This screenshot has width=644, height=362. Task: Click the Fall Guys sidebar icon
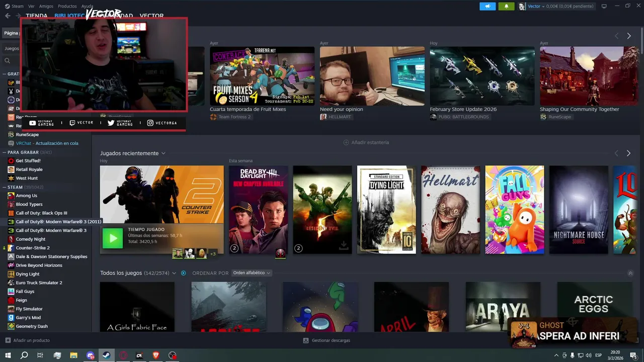click(11, 292)
